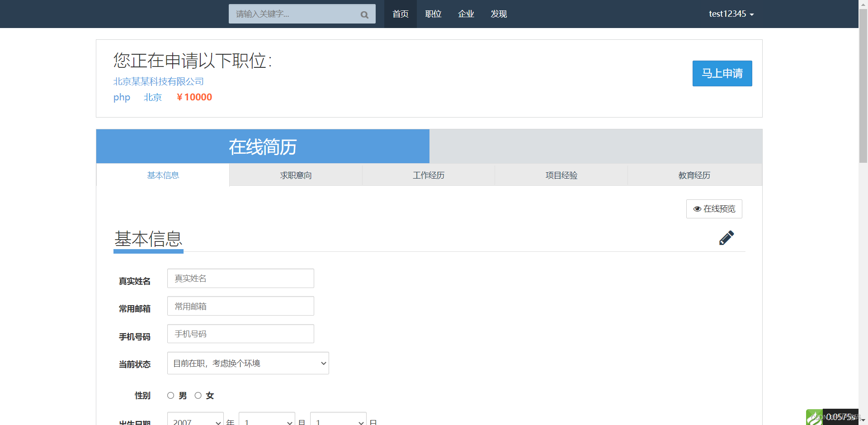Focus the 常用邮箱 input field
The image size is (868, 425).
coord(241,306)
